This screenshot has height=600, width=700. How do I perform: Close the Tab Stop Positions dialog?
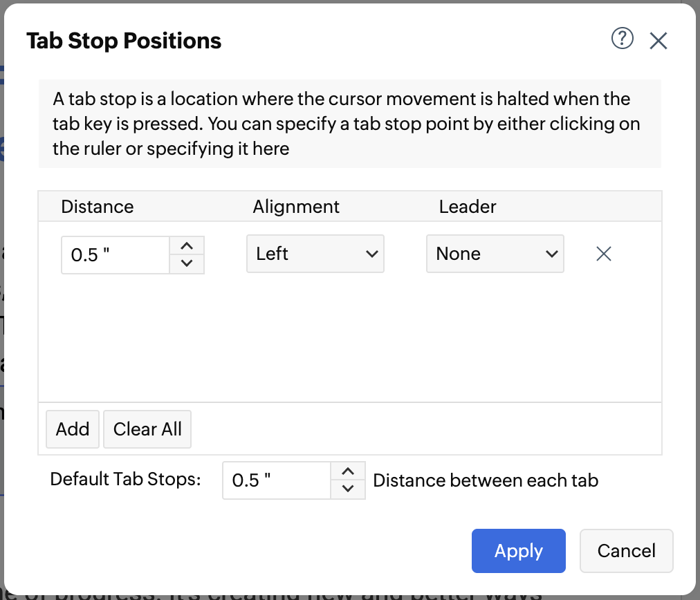[658, 41]
